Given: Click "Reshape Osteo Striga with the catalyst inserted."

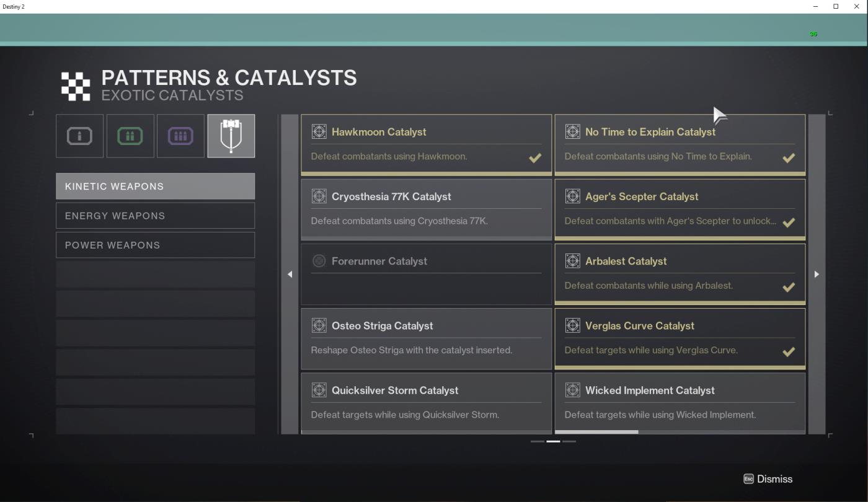Looking at the screenshot, I should tap(411, 350).
